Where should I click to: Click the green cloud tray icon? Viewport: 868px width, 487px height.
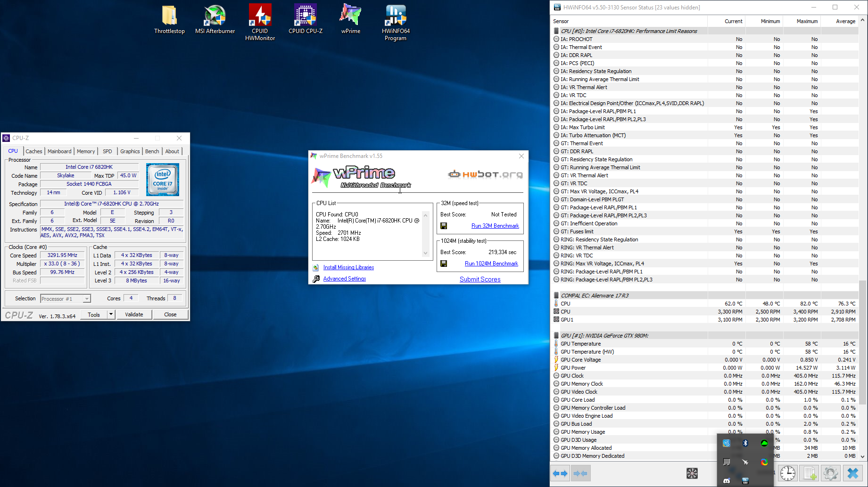pos(764,443)
